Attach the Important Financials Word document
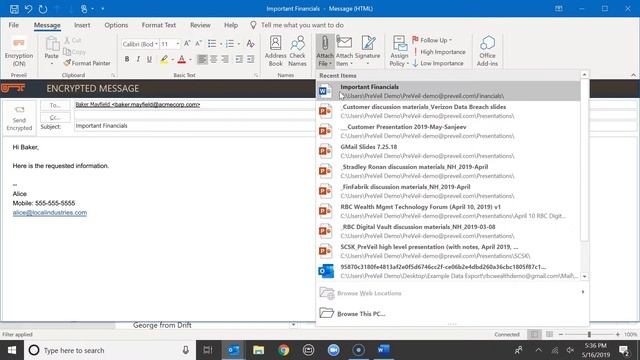Viewport: 640px width, 360px height. [448, 91]
